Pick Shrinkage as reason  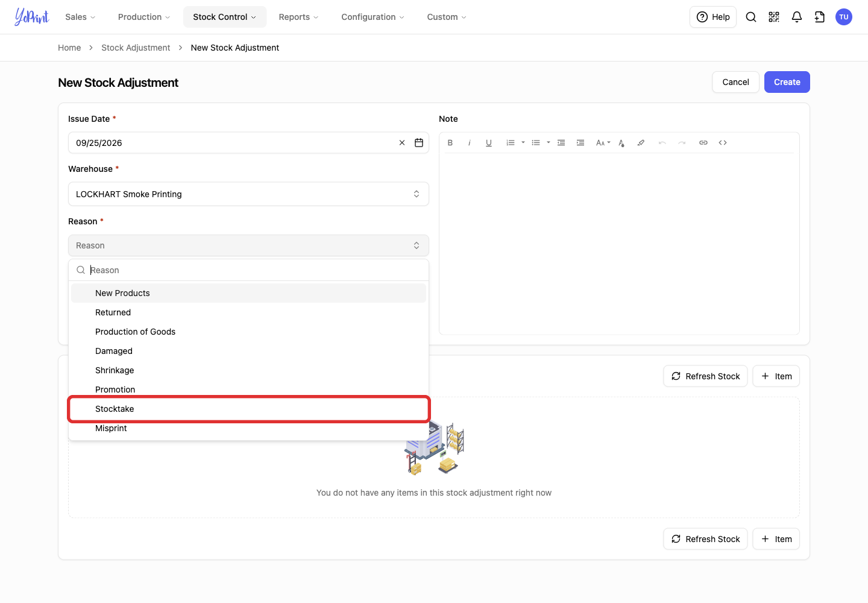(x=248, y=370)
